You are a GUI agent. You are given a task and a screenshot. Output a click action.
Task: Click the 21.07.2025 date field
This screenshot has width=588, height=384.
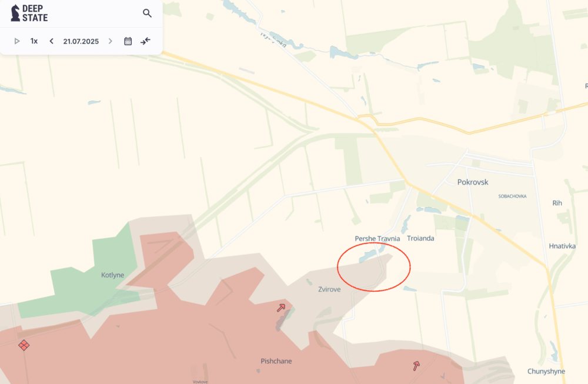pyautogui.click(x=81, y=41)
